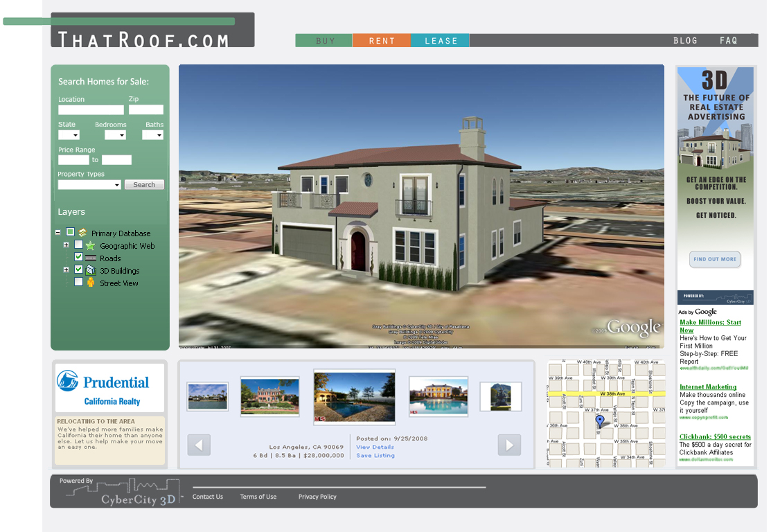Click the Location input field
The image size is (771, 532).
point(91,109)
